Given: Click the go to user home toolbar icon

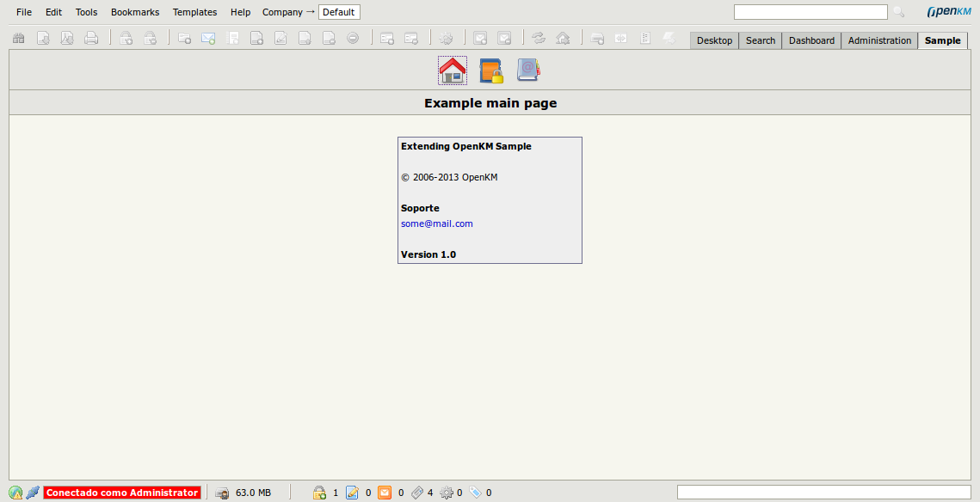Looking at the screenshot, I should point(563,38).
